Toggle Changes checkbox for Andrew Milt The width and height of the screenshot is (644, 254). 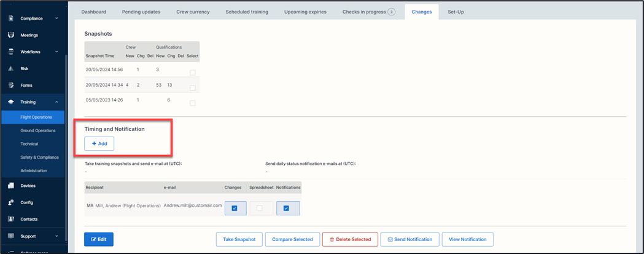tap(235, 208)
